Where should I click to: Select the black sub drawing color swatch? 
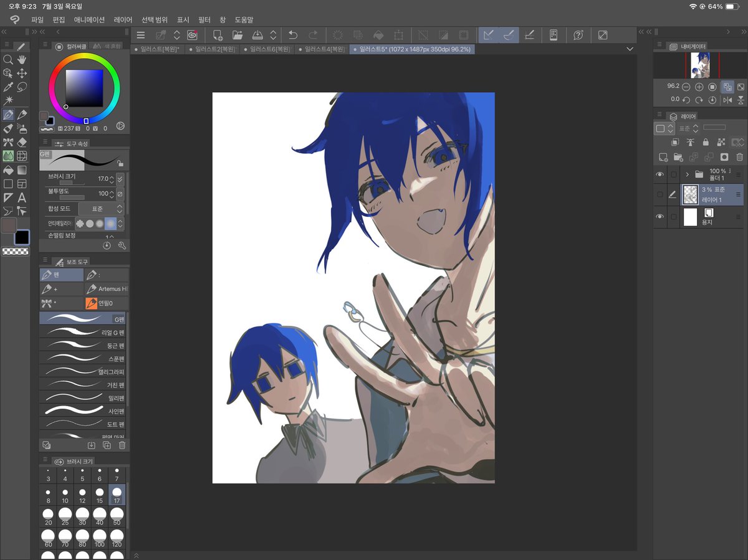(x=22, y=237)
